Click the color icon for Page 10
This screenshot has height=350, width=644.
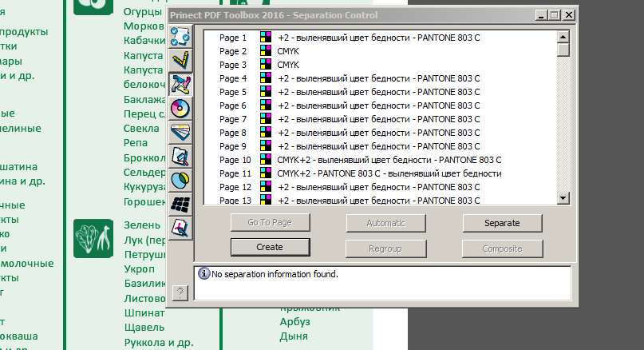pyautogui.click(x=265, y=159)
